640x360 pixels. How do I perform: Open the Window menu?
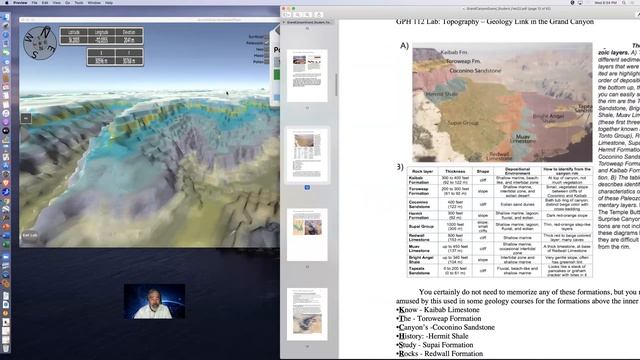(x=94, y=2)
